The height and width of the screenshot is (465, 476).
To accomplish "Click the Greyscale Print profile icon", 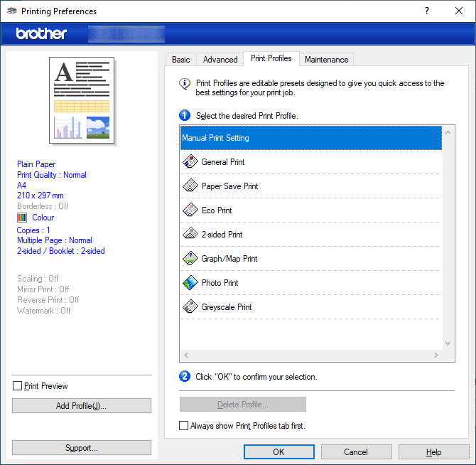I will pos(190,307).
